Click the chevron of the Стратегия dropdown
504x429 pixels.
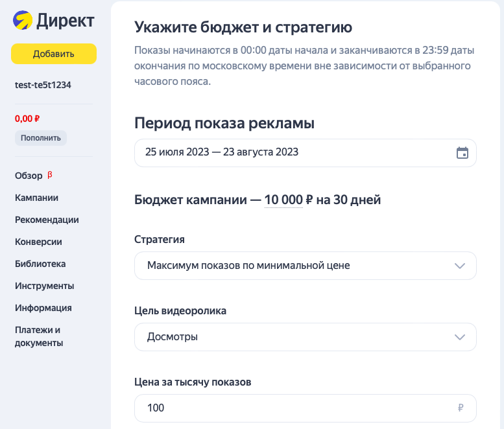tap(460, 266)
